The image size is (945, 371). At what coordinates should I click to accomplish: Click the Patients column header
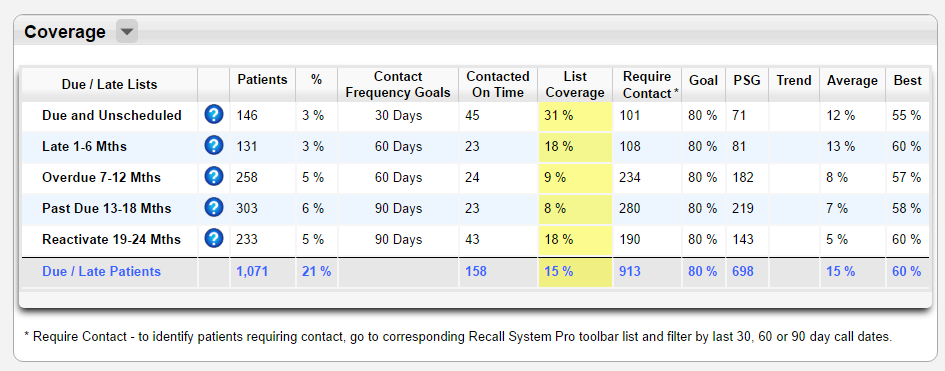(262, 80)
